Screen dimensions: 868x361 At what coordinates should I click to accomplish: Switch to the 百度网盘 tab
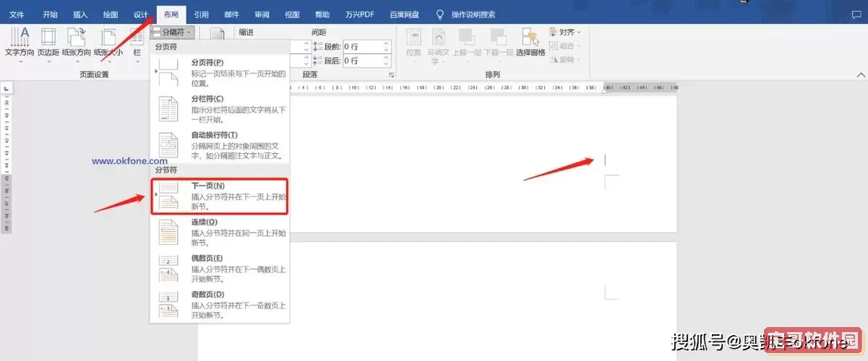pos(403,14)
